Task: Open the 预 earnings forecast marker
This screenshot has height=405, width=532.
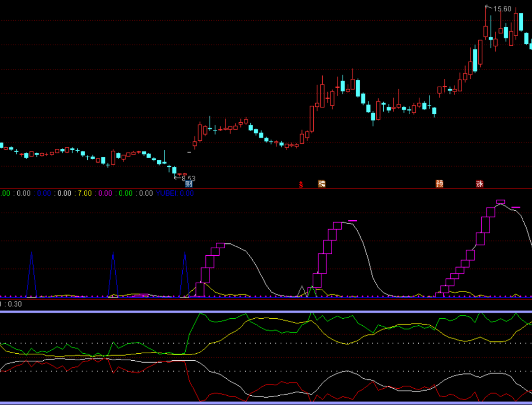Action: [439, 184]
